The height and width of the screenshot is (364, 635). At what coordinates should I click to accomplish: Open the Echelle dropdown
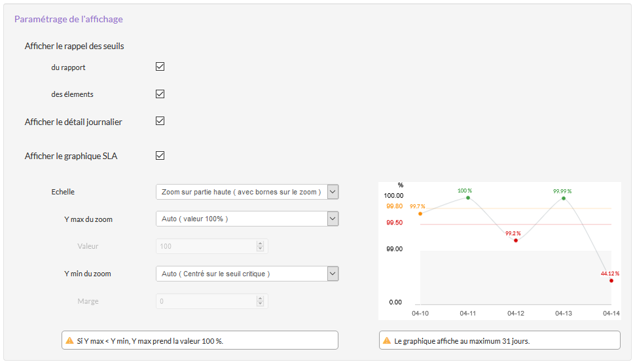pyautogui.click(x=333, y=192)
